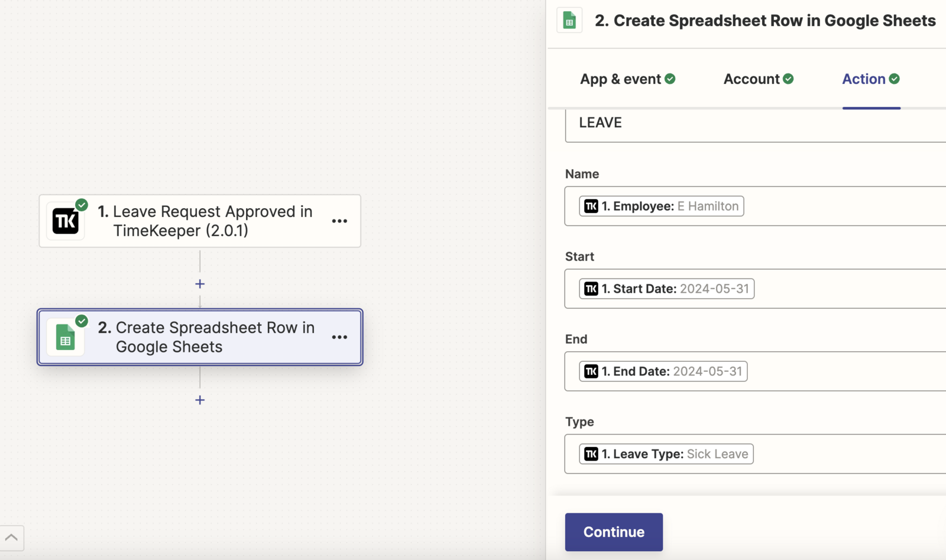Expand the collapsed panel with the up chevron
This screenshot has height=560, width=946.
(12, 538)
